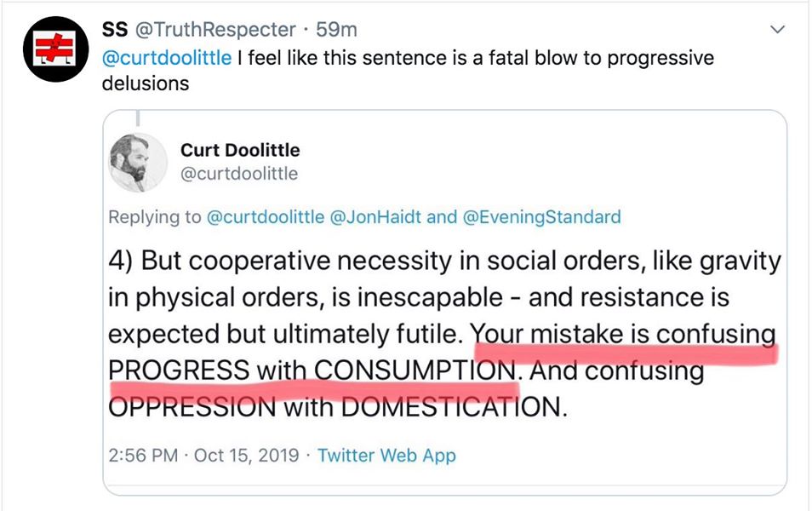This screenshot has width=812, height=511.
Task: Expand the tweet options chevron menu
Action: (776, 31)
